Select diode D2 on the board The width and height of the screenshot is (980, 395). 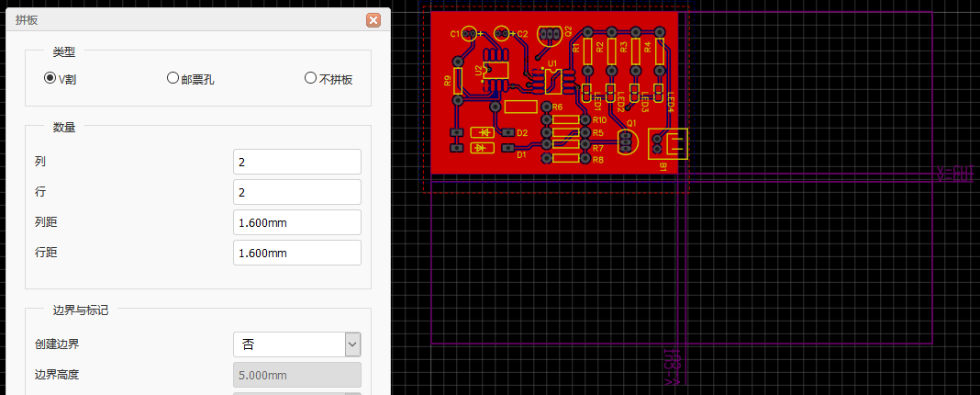484,132
